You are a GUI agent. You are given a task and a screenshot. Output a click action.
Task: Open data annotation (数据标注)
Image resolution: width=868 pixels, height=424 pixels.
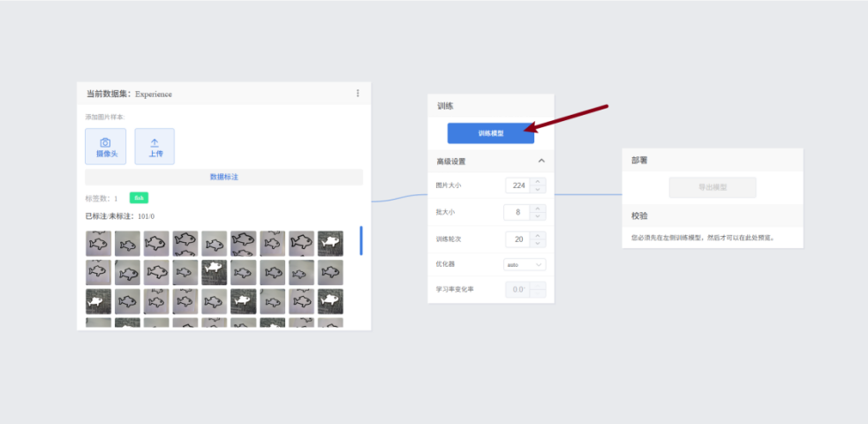pyautogui.click(x=223, y=178)
